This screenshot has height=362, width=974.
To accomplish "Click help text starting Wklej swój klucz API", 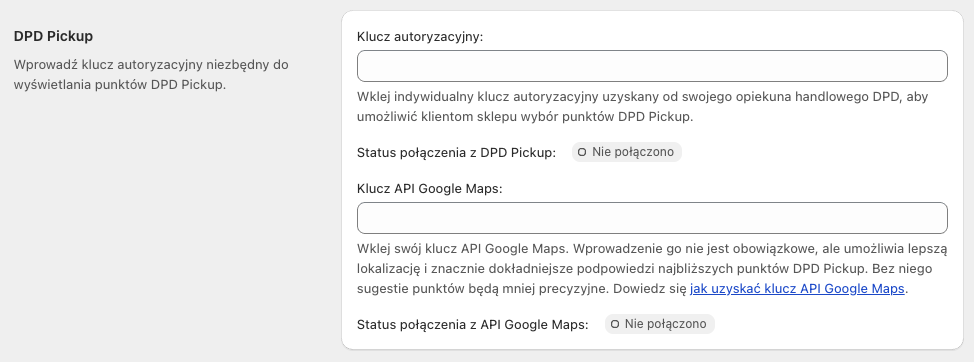I will tap(652, 269).
